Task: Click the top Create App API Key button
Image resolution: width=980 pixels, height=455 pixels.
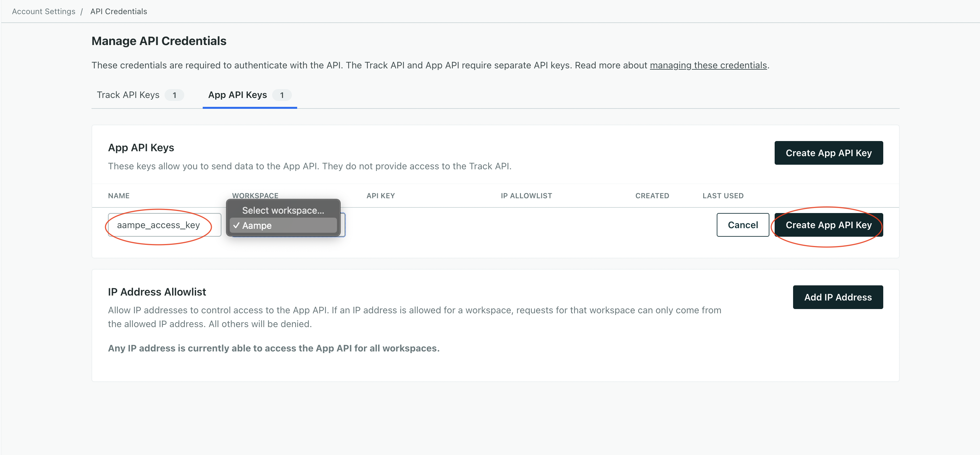Action: pos(829,153)
